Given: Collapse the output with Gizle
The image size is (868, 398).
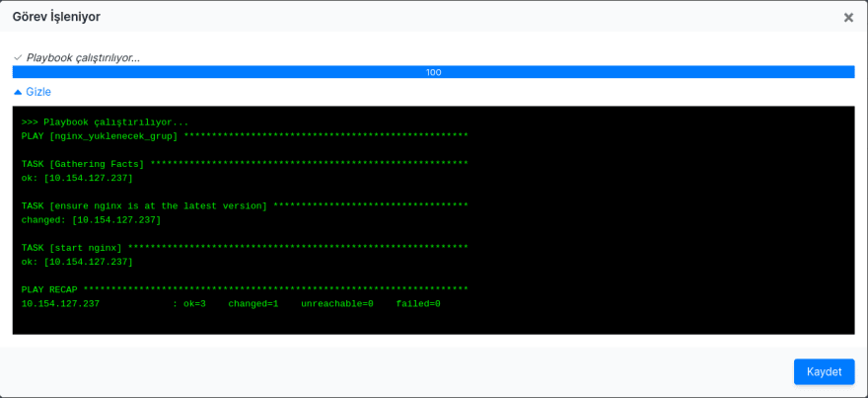Looking at the screenshot, I should pos(33,92).
